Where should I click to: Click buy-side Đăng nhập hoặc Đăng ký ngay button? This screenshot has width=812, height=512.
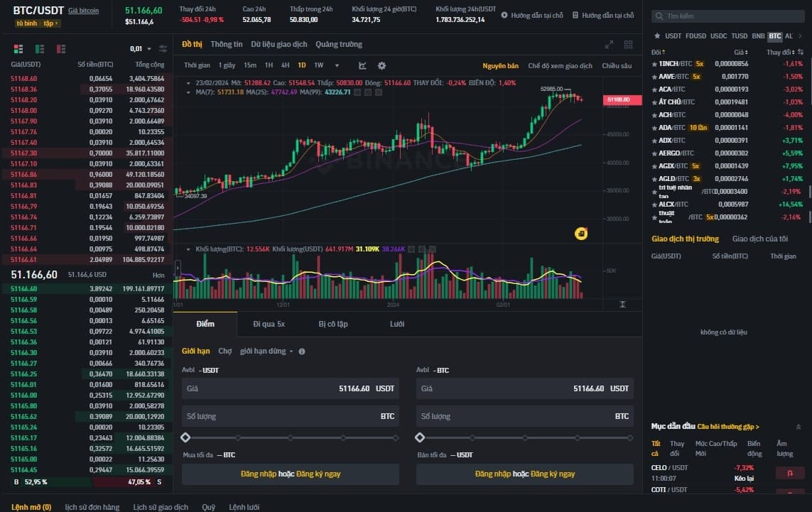point(291,474)
